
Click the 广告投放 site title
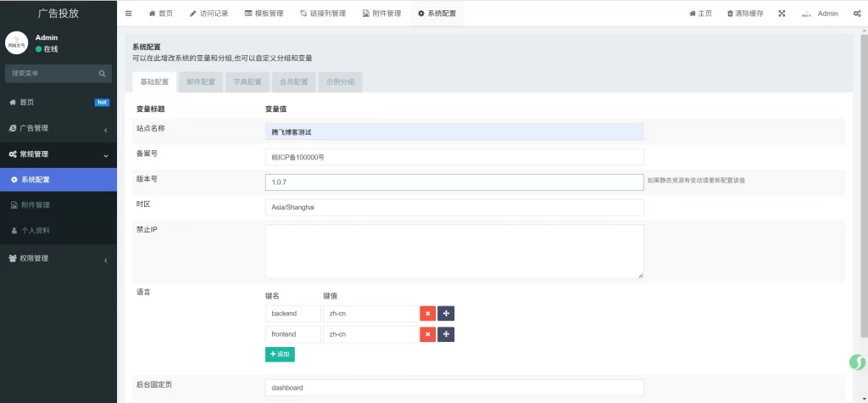click(x=58, y=14)
